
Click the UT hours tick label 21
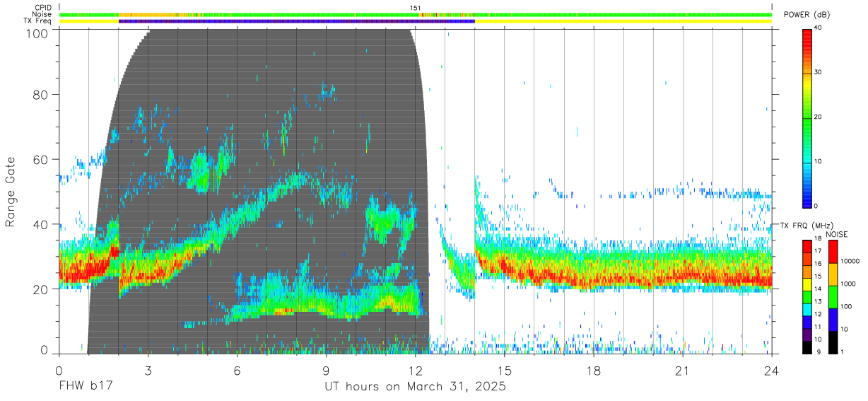click(683, 371)
